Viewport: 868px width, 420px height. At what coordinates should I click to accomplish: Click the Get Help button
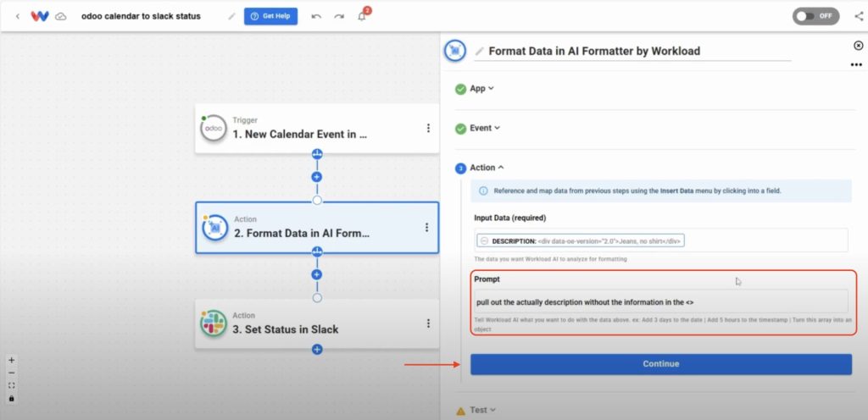270,17
